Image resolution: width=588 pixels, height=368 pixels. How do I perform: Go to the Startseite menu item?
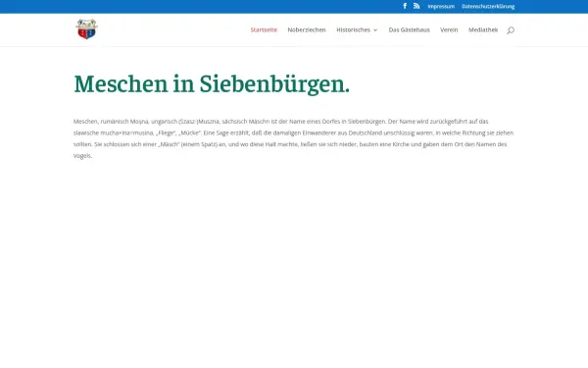[264, 29]
